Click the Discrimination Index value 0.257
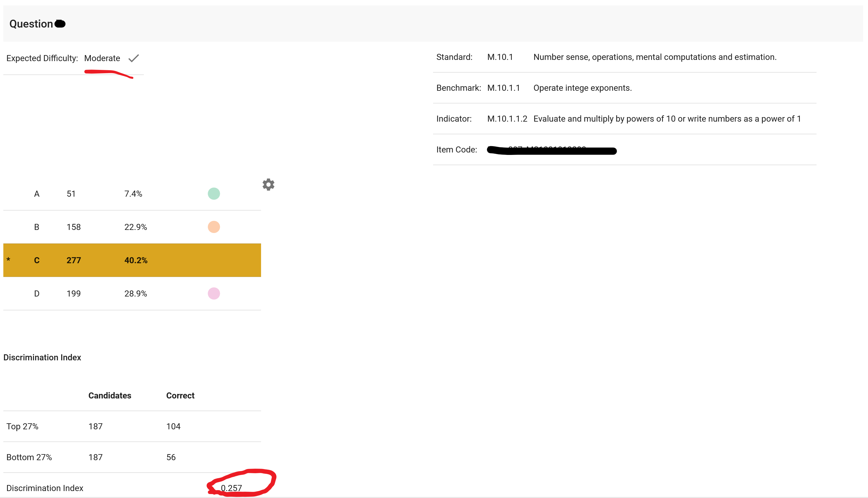This screenshot has height=498, width=868. [x=231, y=488]
